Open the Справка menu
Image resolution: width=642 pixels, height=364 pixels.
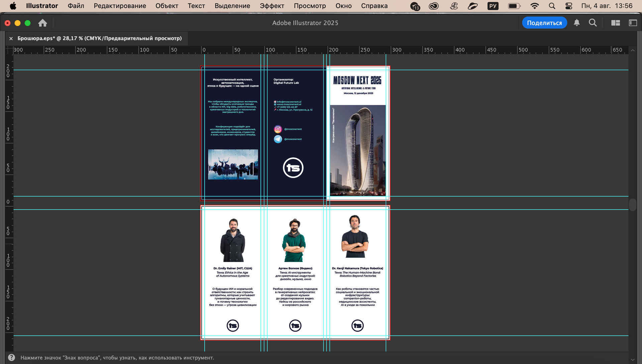click(x=374, y=6)
